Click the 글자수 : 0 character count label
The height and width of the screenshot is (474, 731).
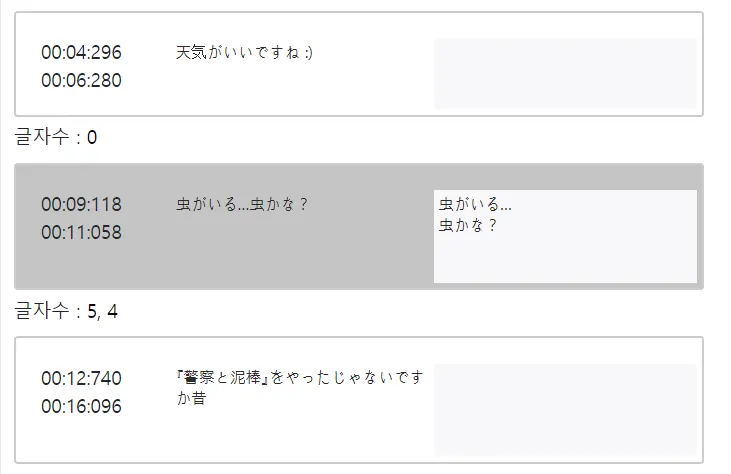click(56, 137)
